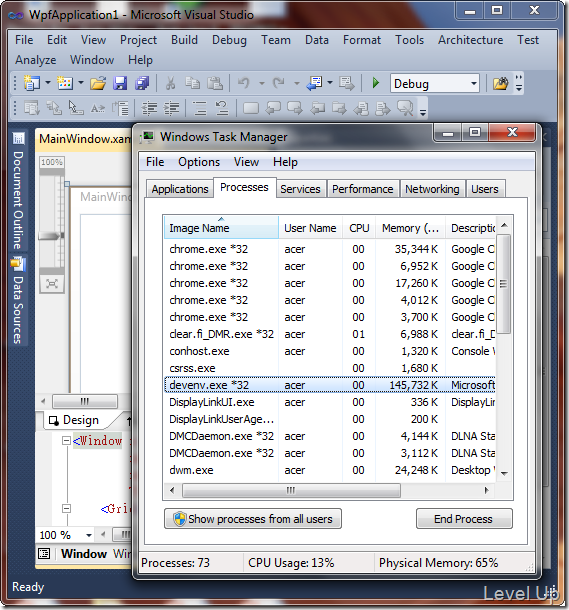Switch to the Services tab
The image size is (569, 610).
(x=300, y=189)
